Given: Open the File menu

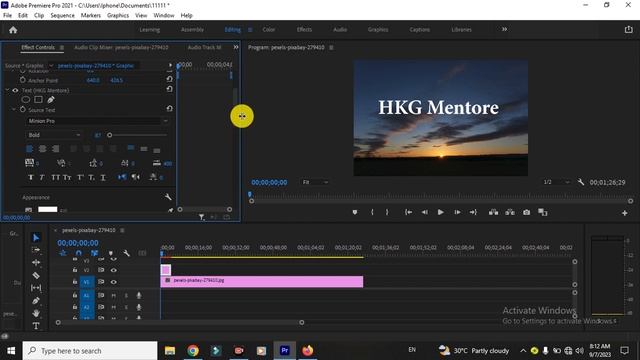Looking at the screenshot, I should coord(7,16).
